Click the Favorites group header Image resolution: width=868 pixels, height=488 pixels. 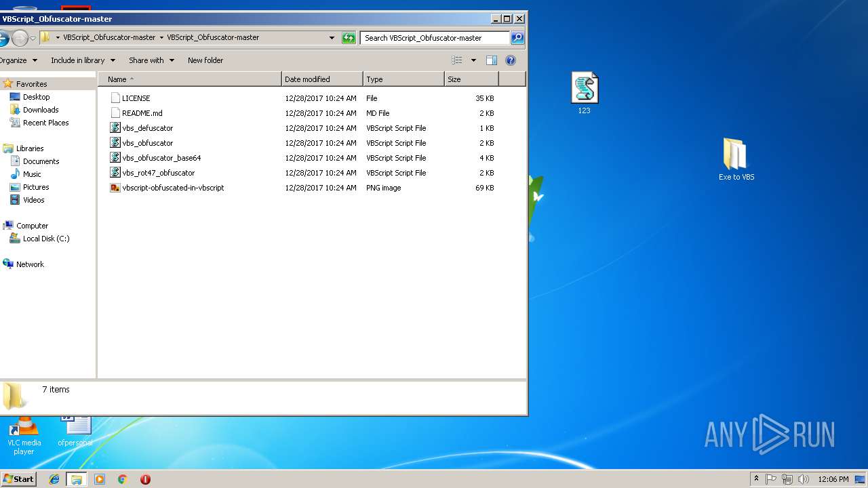[31, 84]
